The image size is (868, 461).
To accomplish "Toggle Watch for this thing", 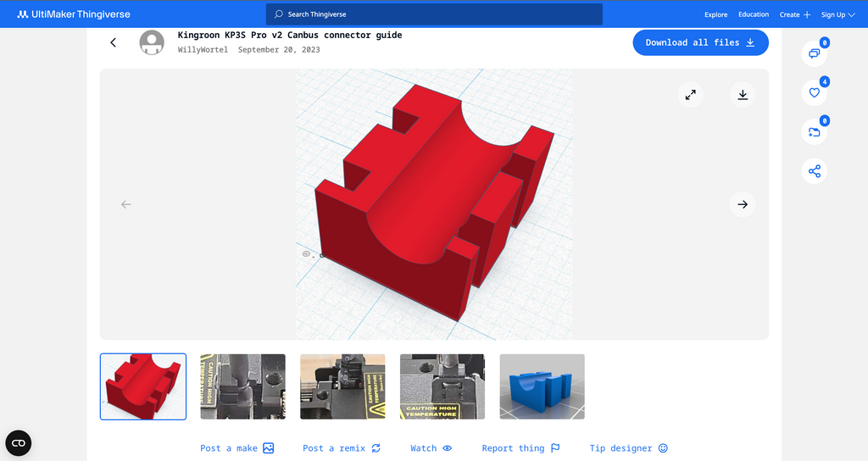I will point(431,448).
